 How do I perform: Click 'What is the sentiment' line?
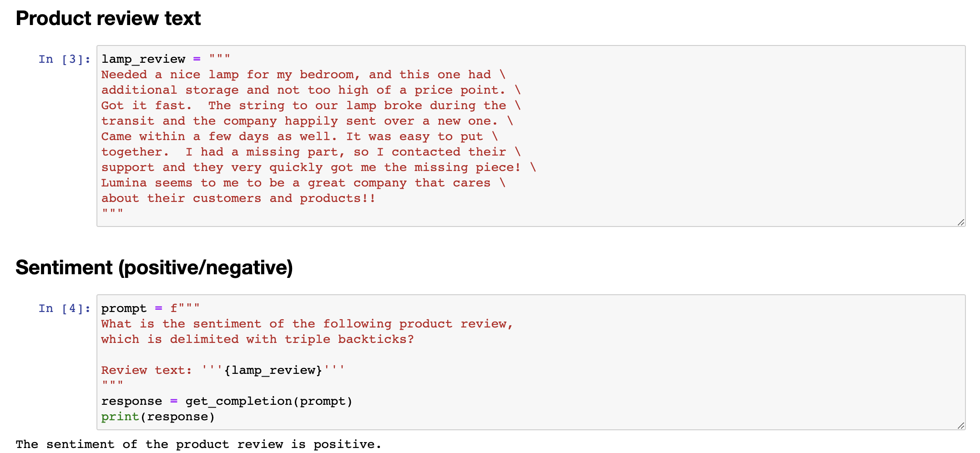pyautogui.click(x=307, y=324)
